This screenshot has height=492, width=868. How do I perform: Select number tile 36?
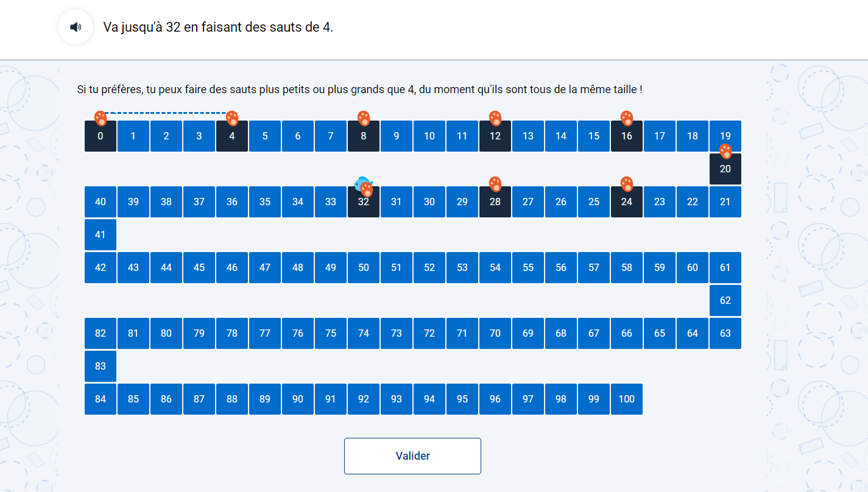point(232,202)
